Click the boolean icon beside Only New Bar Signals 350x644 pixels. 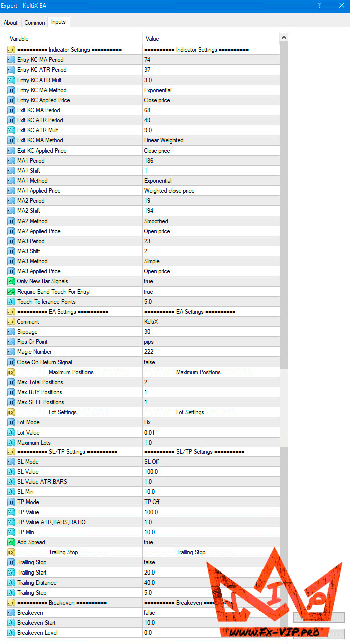[11, 281]
